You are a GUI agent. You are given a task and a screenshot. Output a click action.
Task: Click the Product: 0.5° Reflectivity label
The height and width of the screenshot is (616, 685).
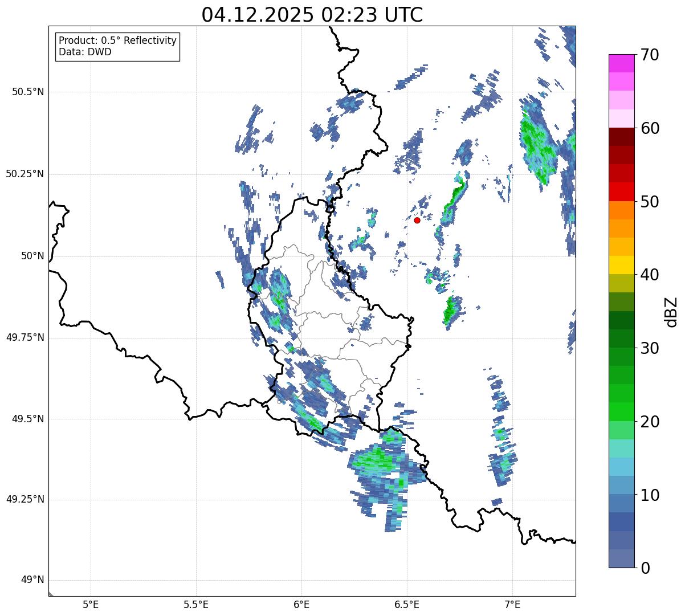click(x=118, y=41)
